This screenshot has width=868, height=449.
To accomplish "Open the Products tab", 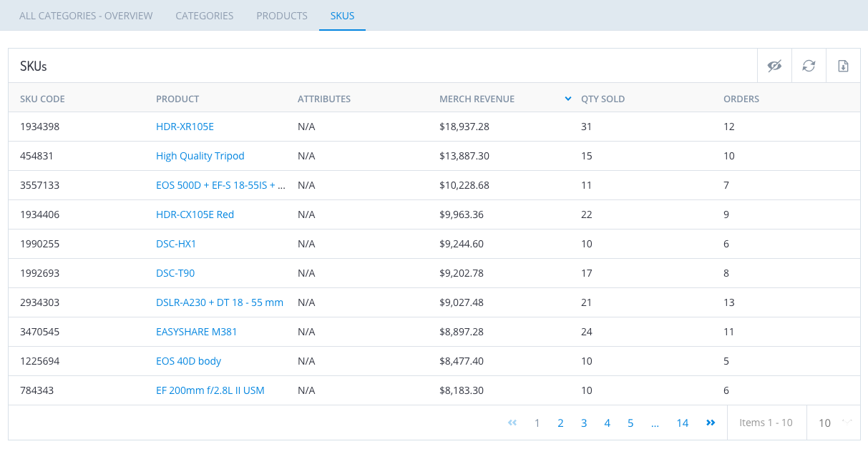I will click(x=282, y=16).
